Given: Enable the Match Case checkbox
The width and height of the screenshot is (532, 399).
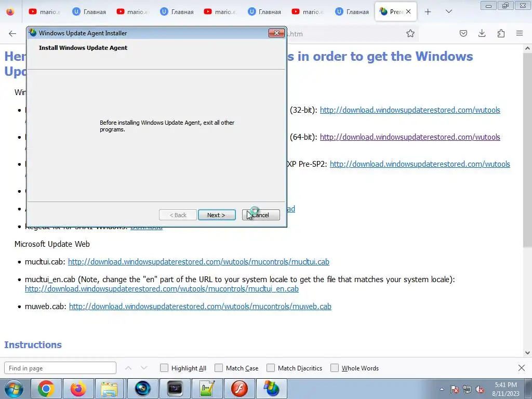Looking at the screenshot, I should tap(219, 368).
